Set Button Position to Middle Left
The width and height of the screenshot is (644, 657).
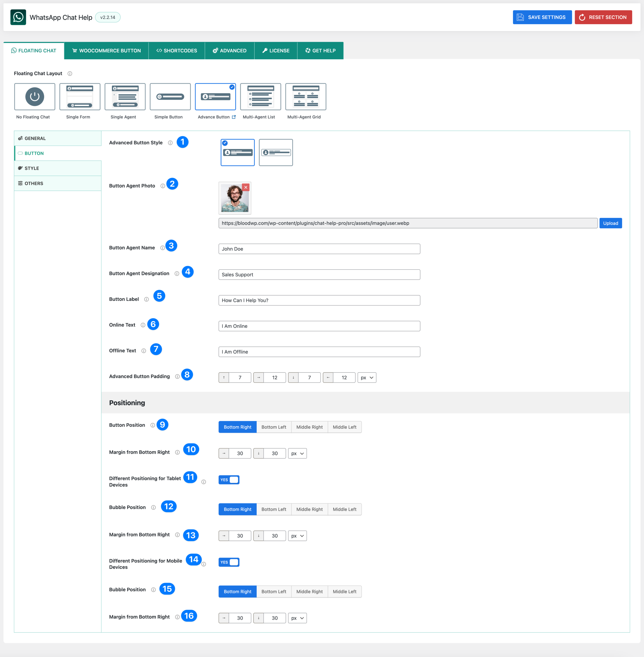pos(344,427)
